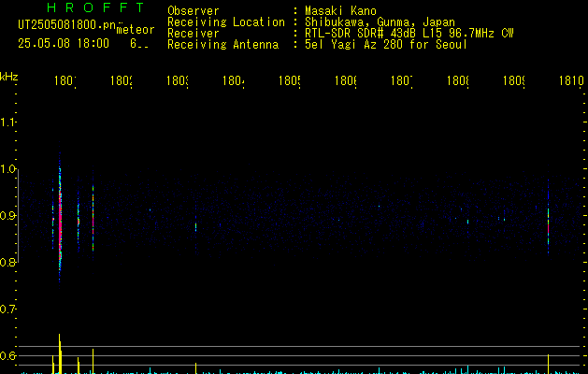Click the Receiver label
Screen dimensions: 588x374
pyautogui.click(x=194, y=34)
